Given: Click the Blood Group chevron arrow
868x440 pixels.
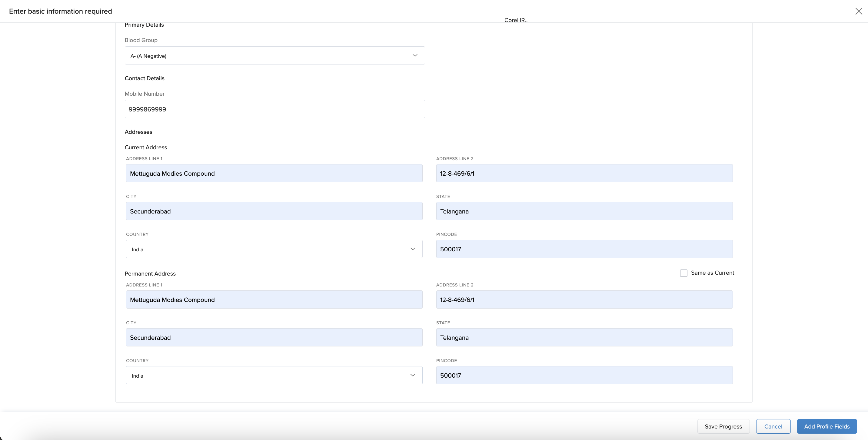Looking at the screenshot, I should (415, 56).
